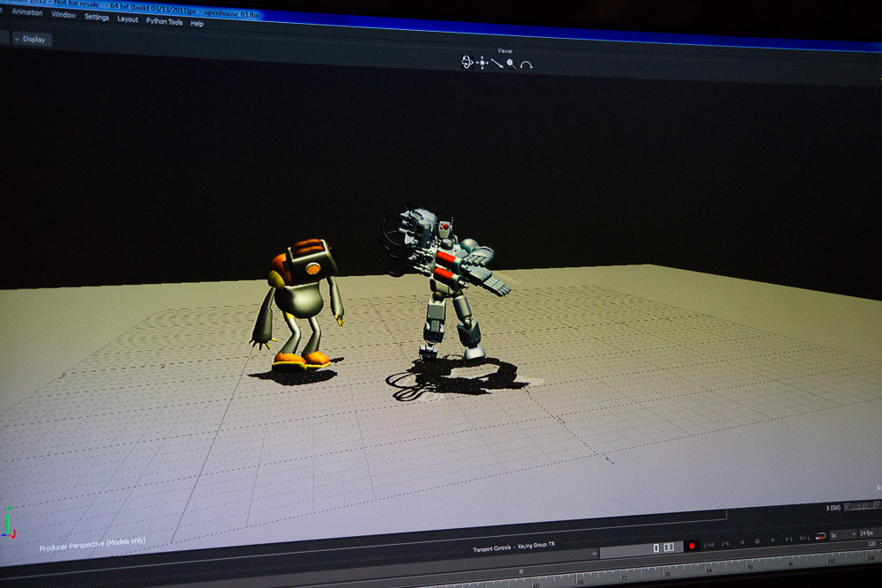The width and height of the screenshot is (882, 588).
Task: Click the S (Gbl) scale label
Action: (x=833, y=508)
